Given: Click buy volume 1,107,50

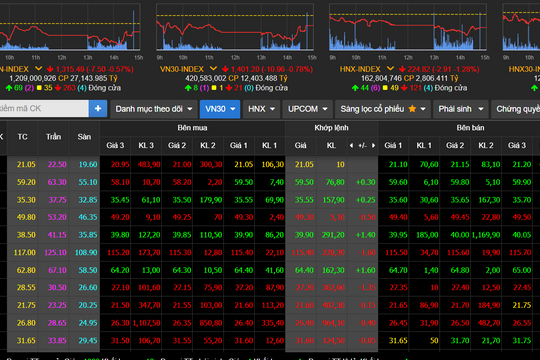Looking at the screenshot, I should 146,323.
